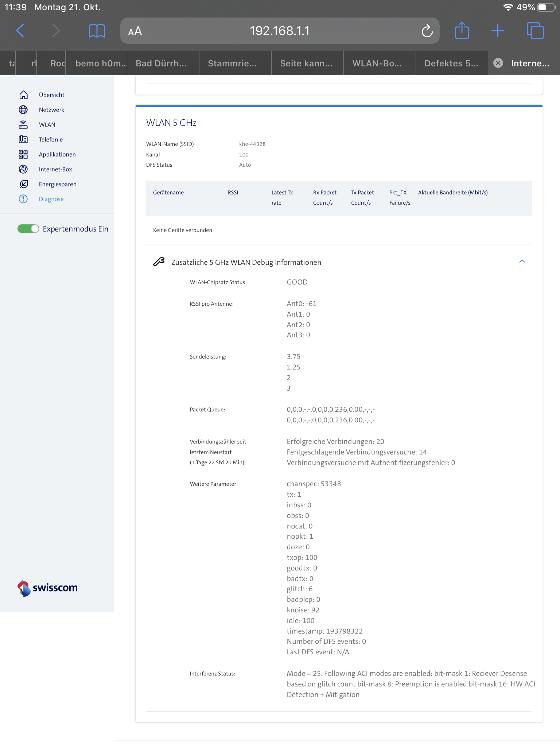Switch to the WLAN-Bo... tab
The height and width of the screenshot is (747, 560).
point(377,63)
